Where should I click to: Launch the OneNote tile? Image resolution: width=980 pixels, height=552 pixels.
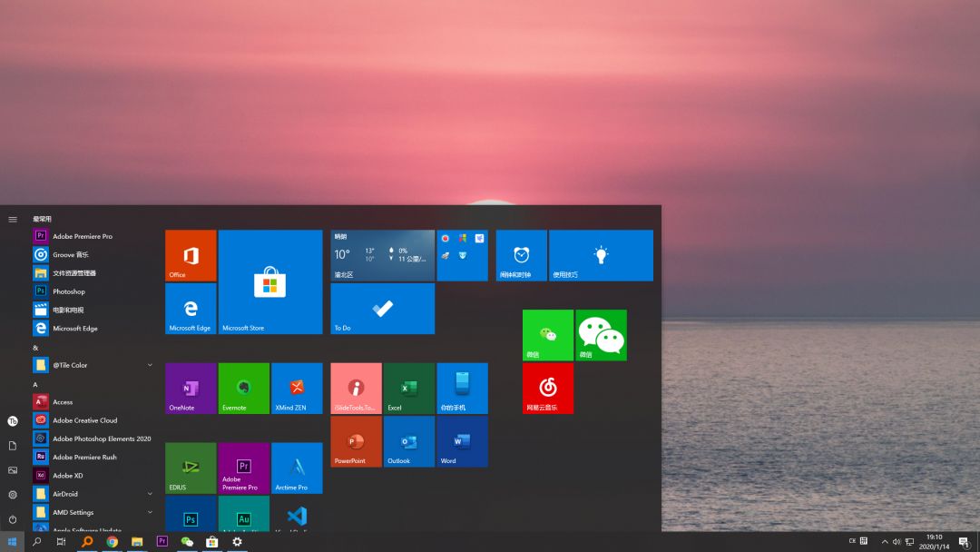191,389
